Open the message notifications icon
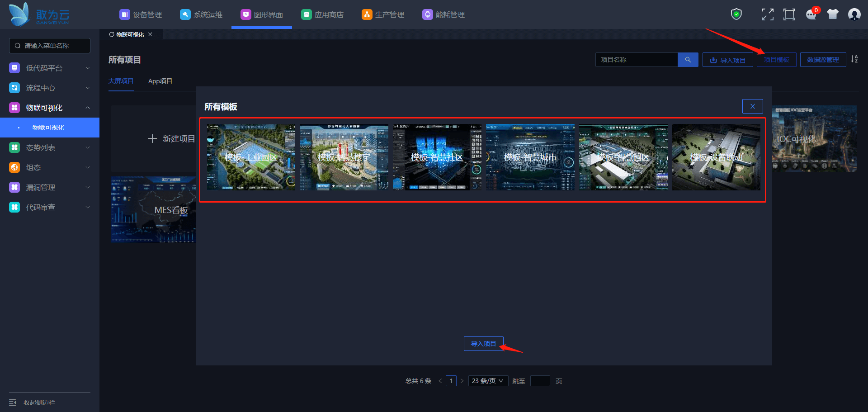The height and width of the screenshot is (412, 868). [811, 14]
